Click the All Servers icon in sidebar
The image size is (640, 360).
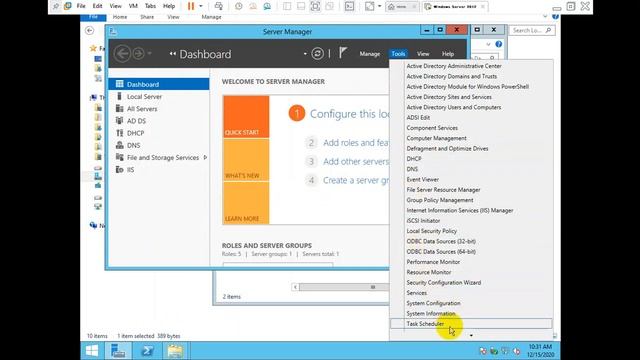pyautogui.click(x=120, y=109)
